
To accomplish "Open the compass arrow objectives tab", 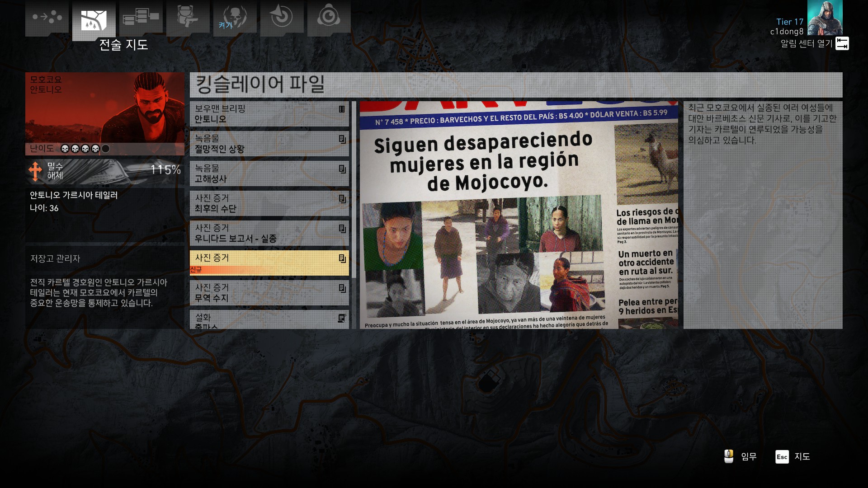I will coord(282,17).
